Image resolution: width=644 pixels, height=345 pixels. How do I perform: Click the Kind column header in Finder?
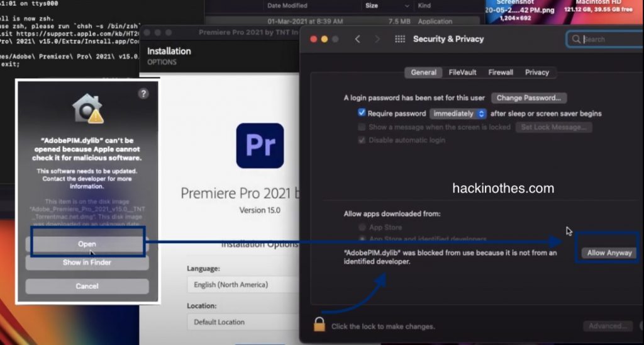425,6
